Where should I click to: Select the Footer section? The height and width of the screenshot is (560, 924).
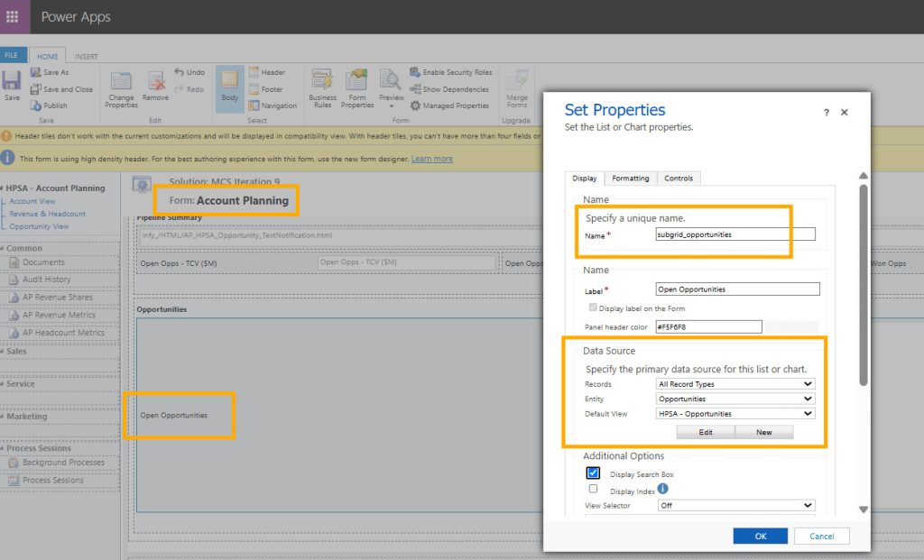point(266,89)
